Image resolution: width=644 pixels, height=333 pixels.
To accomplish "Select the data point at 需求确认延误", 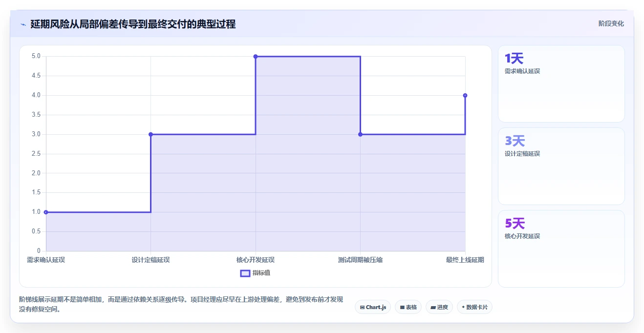I will click(x=46, y=212).
